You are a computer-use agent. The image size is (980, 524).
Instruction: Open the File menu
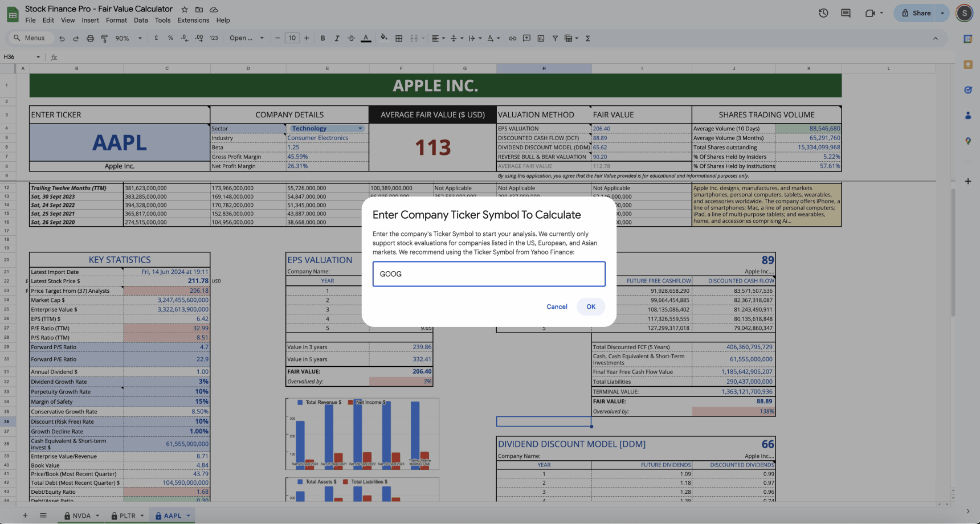(x=30, y=20)
